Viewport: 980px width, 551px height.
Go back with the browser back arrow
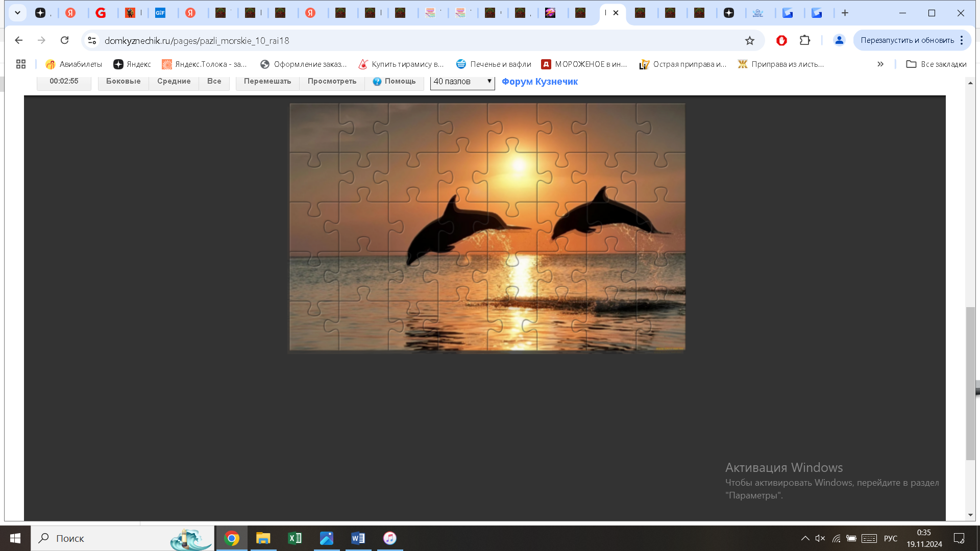click(x=19, y=40)
